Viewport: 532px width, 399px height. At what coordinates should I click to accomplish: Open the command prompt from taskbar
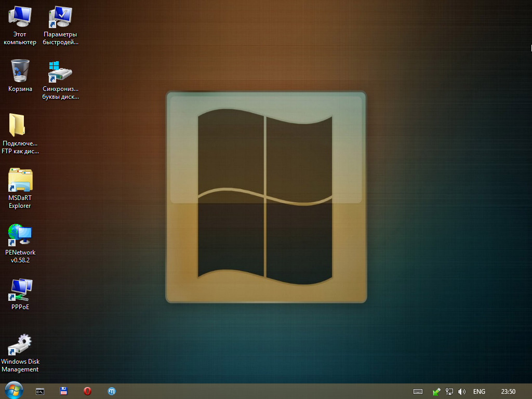pyautogui.click(x=40, y=391)
